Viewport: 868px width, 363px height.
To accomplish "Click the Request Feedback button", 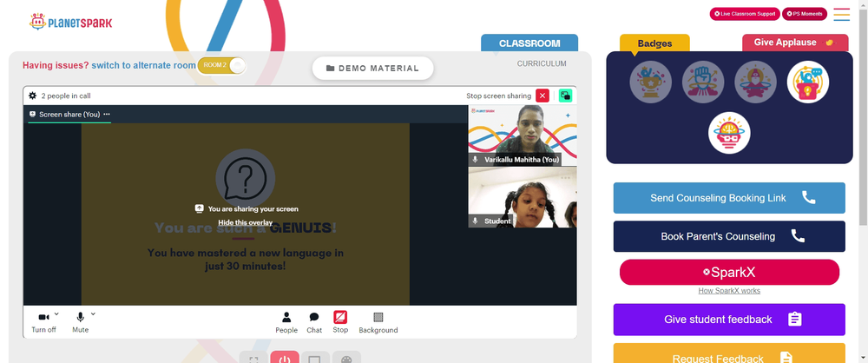I will (x=729, y=354).
